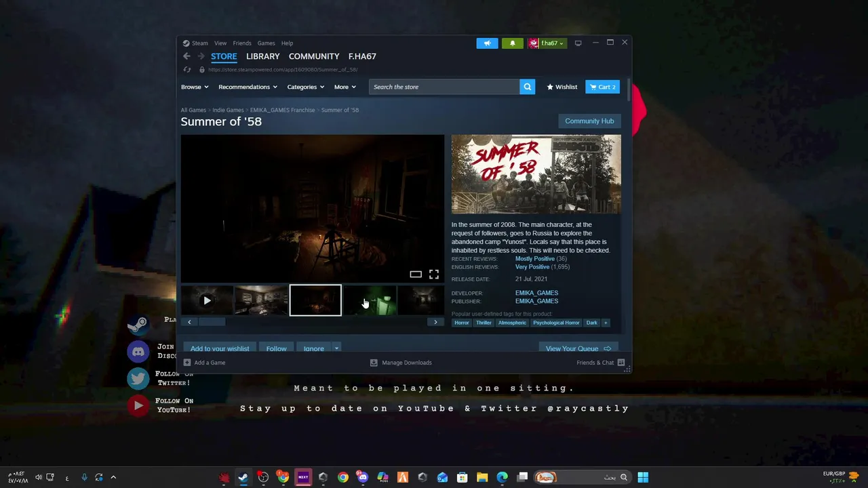Click View Your Queue
The height and width of the screenshot is (488, 868).
tap(578, 348)
